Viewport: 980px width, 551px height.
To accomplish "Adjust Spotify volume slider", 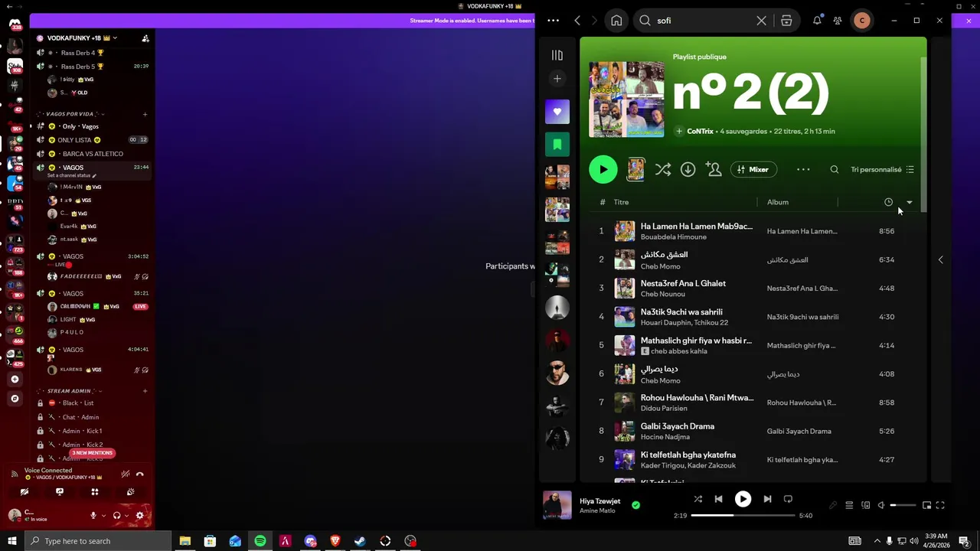I will tap(903, 505).
